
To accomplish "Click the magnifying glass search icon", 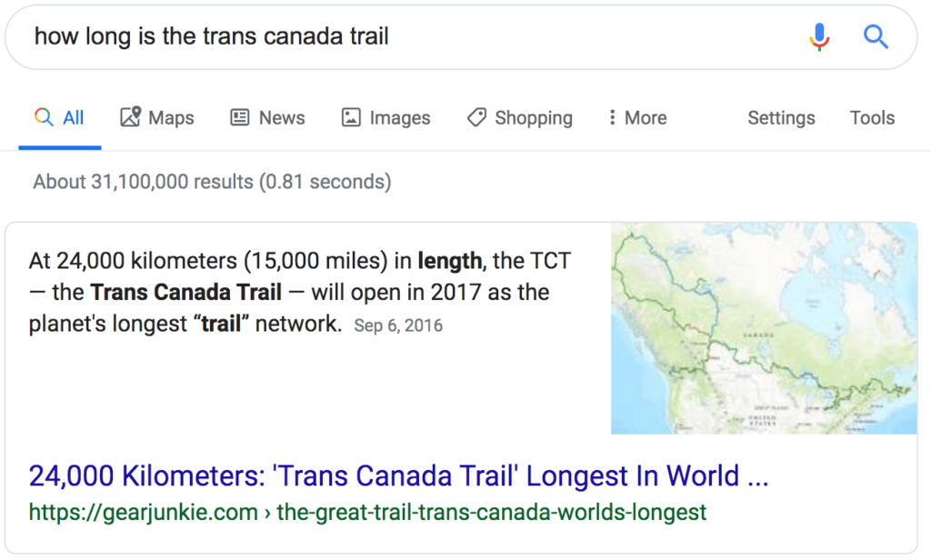I will [875, 36].
